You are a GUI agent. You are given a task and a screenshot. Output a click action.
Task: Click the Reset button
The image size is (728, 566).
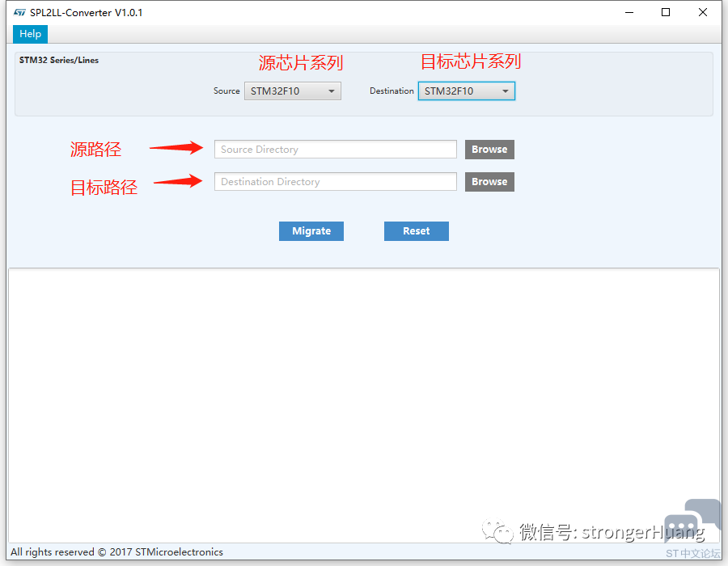(x=417, y=231)
